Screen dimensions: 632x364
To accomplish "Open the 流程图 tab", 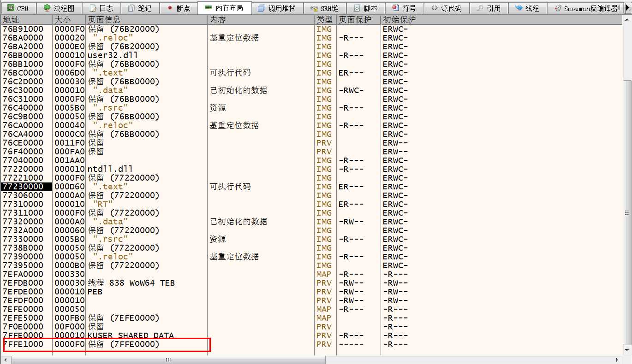I will coord(59,8).
